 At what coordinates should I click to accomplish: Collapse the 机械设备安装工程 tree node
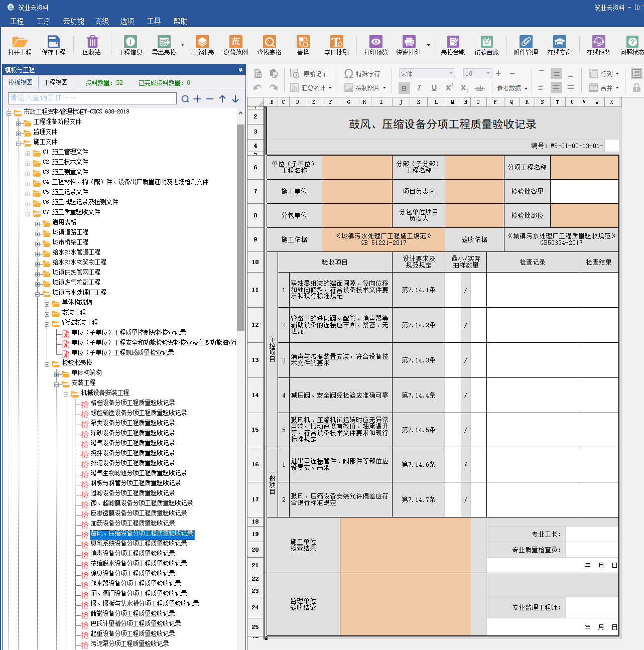click(66, 395)
